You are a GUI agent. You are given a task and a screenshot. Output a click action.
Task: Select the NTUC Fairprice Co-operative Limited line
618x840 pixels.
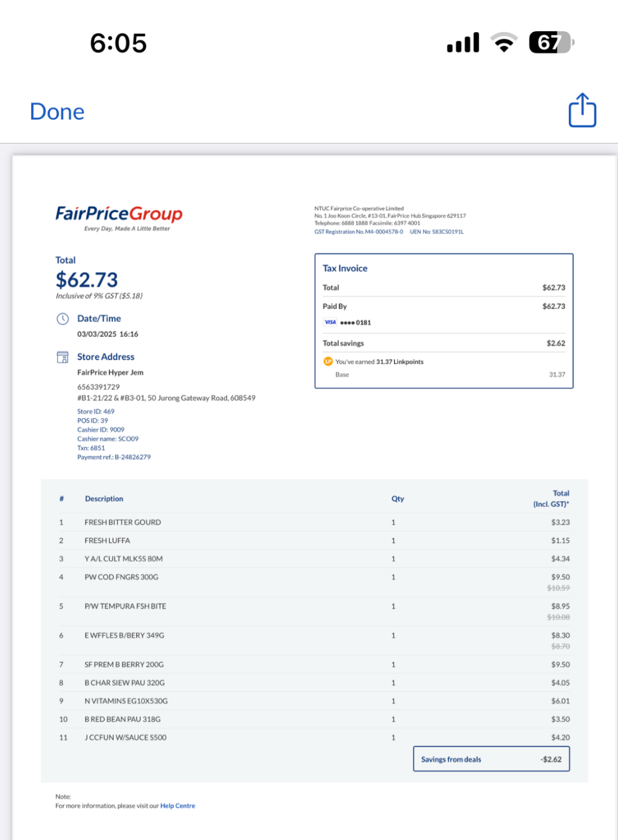pos(359,208)
